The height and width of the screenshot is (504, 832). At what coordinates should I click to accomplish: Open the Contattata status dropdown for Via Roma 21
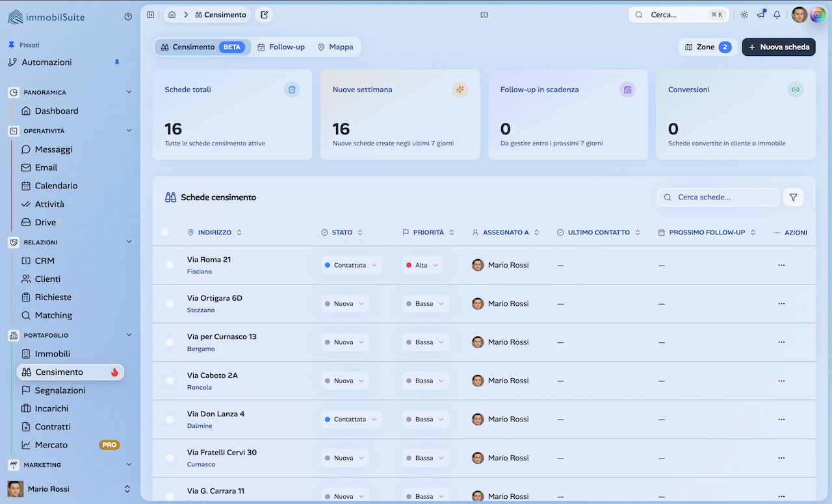click(351, 265)
